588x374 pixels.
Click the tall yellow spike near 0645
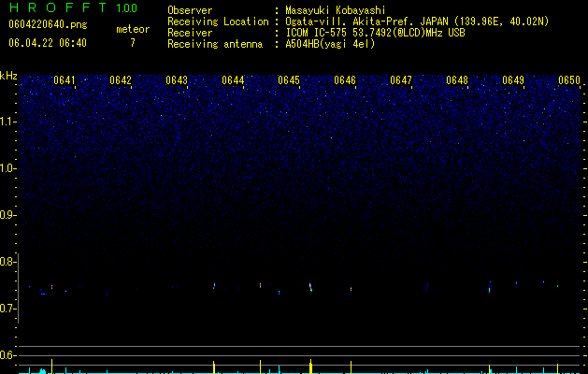click(310, 367)
